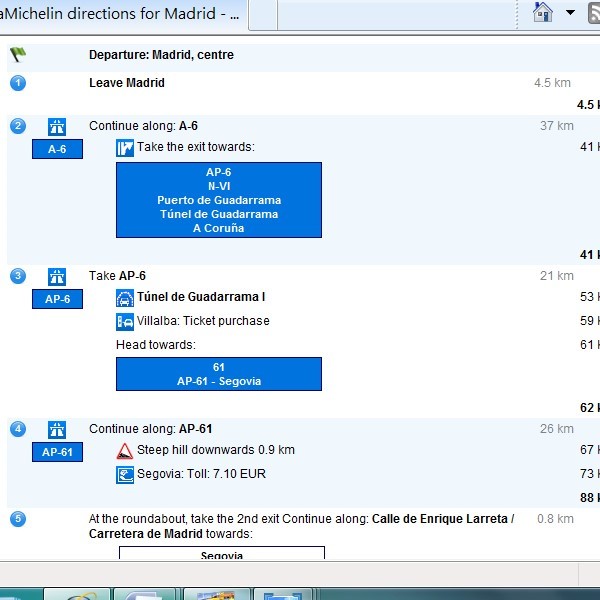Click the '4.5 km' step distance

click(552, 83)
